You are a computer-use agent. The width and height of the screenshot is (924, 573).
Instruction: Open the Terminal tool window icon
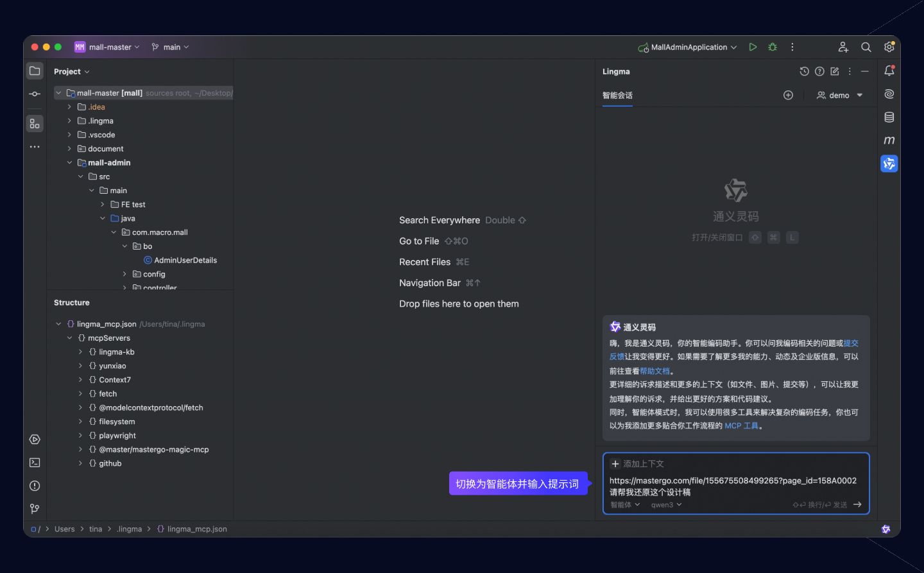pyautogui.click(x=35, y=463)
